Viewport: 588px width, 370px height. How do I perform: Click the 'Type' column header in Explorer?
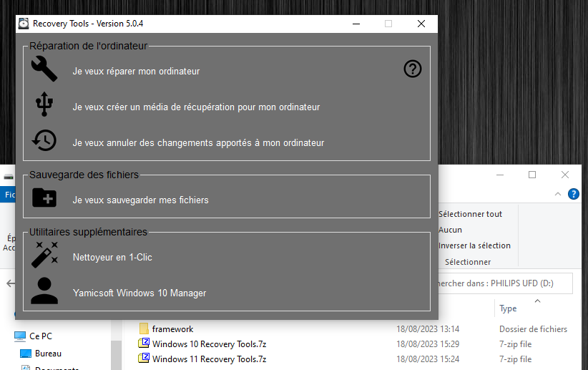508,308
